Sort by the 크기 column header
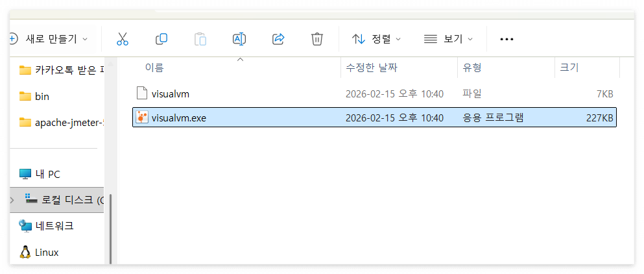The height and width of the screenshot is (274, 644). 569,68
